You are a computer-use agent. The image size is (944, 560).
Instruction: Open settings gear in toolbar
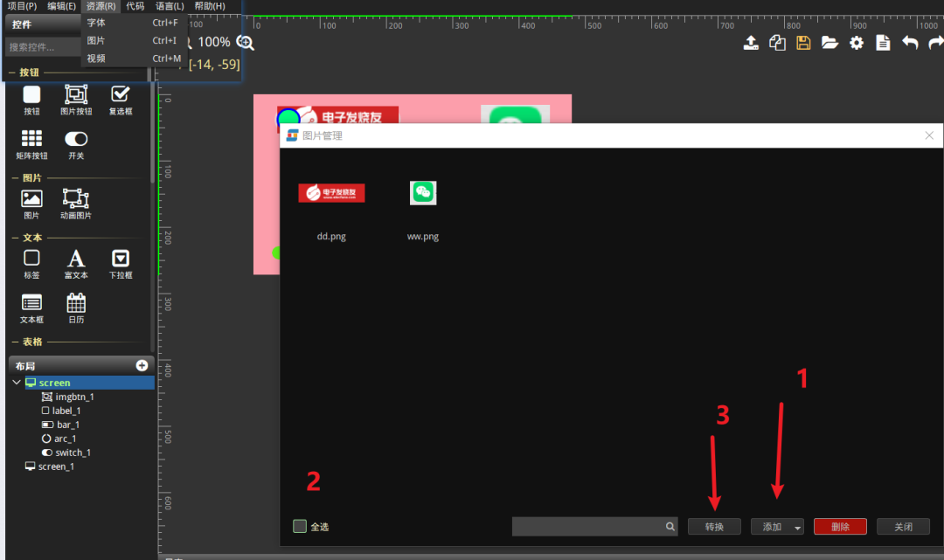(856, 43)
